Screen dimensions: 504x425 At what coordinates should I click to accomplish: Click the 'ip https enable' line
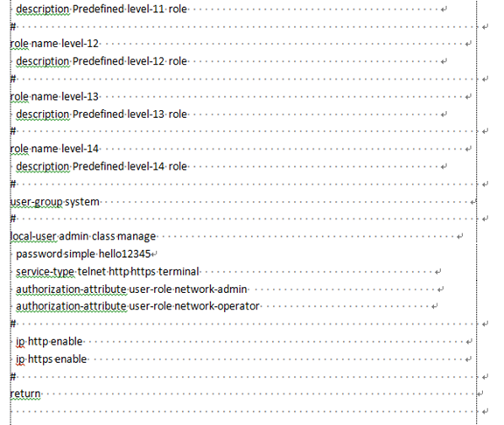(x=52, y=359)
